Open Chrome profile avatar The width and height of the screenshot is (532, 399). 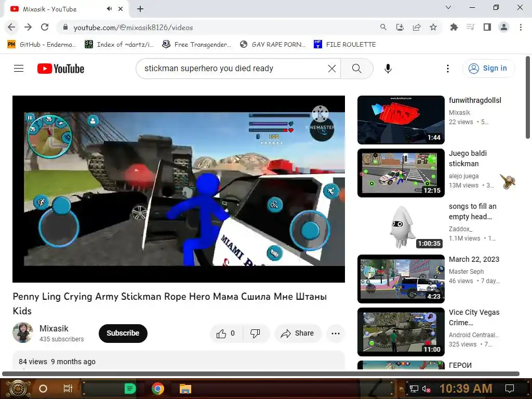pyautogui.click(x=504, y=27)
